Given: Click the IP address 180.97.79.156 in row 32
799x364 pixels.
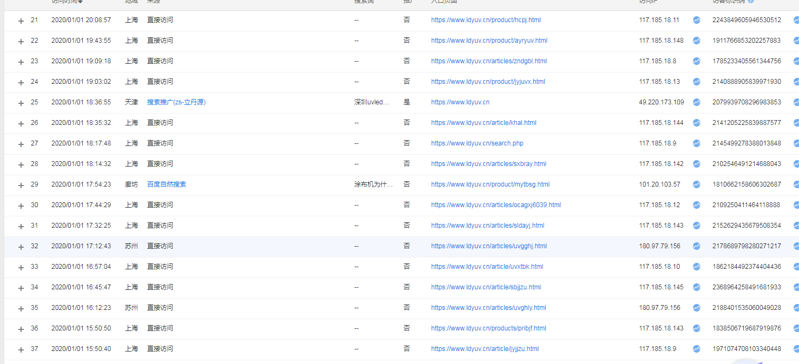Looking at the screenshot, I should (659, 246).
